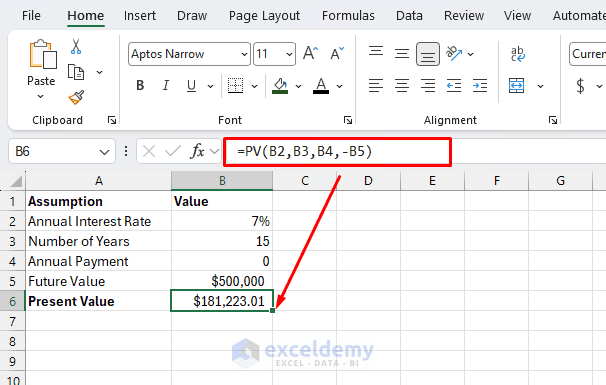Toggle Bottom Align button
Image resolution: width=606 pixels, height=385 pixels.
click(428, 54)
